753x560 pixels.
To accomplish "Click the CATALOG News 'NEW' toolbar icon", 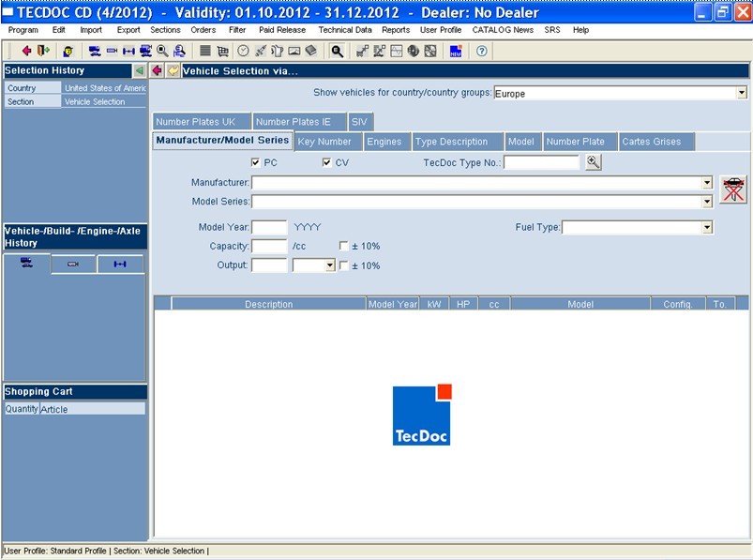I will 458,52.
